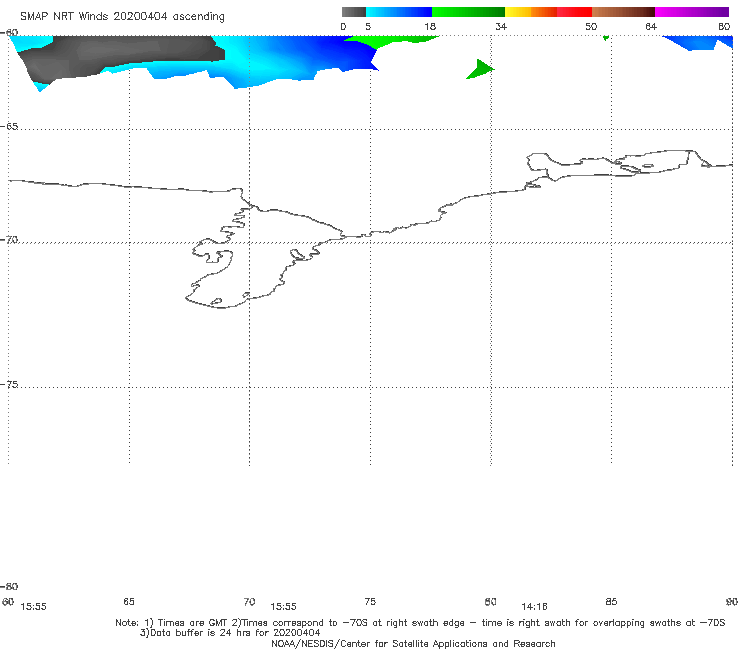The width and height of the screenshot is (740, 650).
Task: Click the color bar value label '64'
Action: [x=651, y=27]
